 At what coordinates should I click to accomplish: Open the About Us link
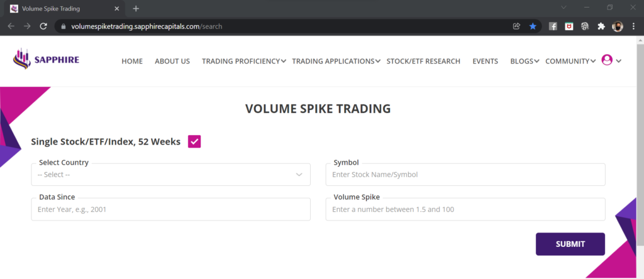tap(172, 61)
